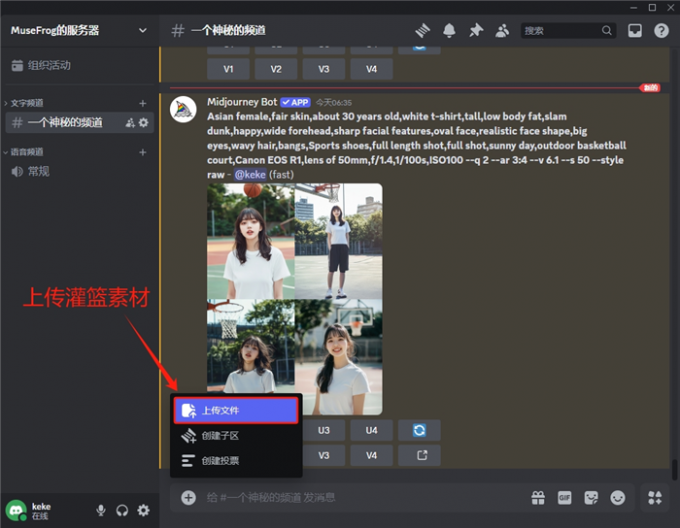
Task: Click message timestamp 今天06:35
Action: 333,103
